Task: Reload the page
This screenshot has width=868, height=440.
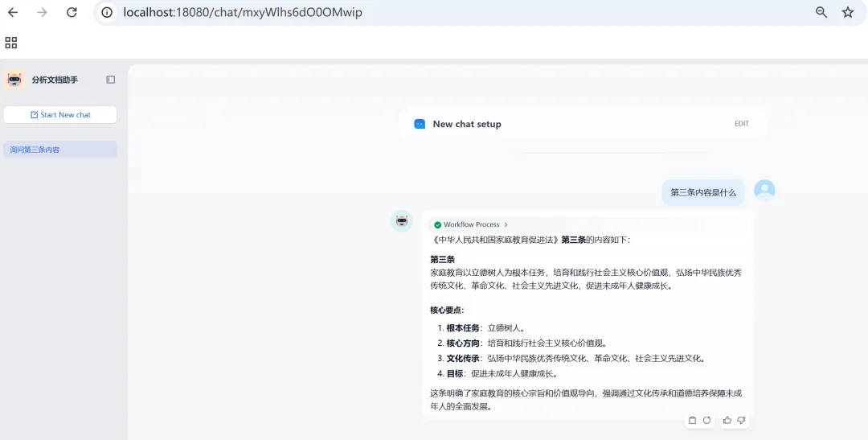Action: coord(72,12)
